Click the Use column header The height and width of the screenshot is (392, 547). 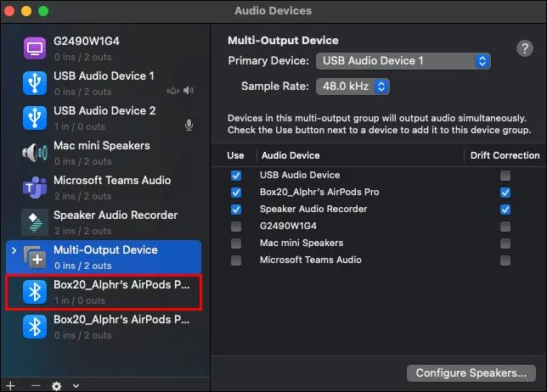(235, 155)
